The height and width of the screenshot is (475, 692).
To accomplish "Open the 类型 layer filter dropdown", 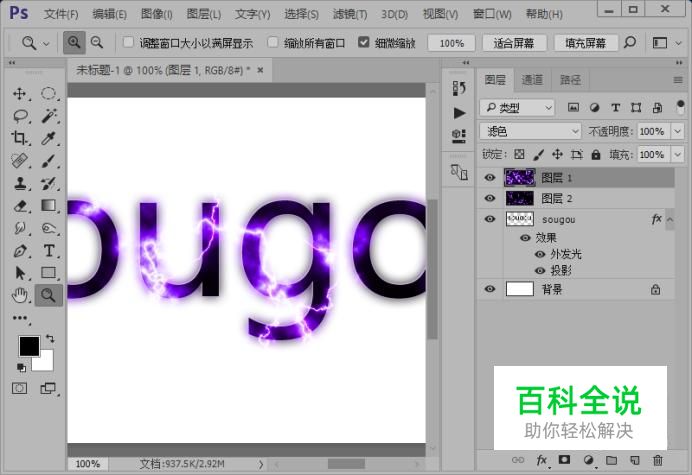I will click(517, 107).
